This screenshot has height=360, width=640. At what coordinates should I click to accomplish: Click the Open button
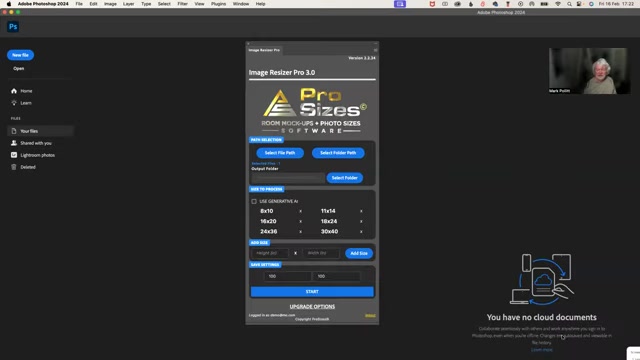[x=19, y=69]
